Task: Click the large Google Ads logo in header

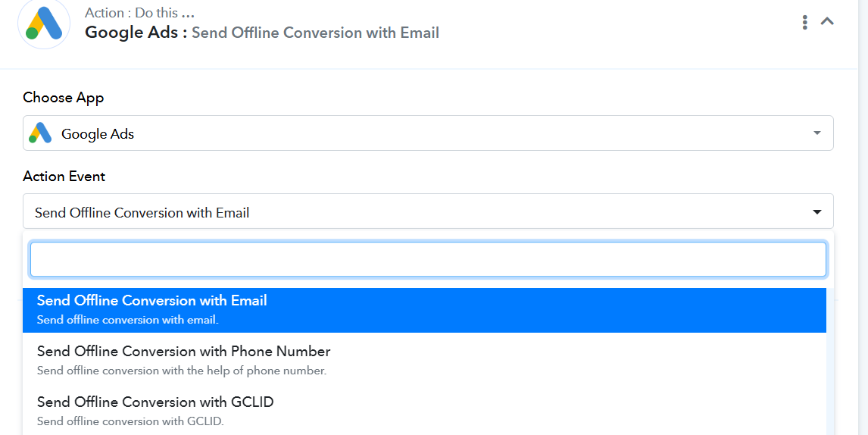Action: tap(44, 23)
